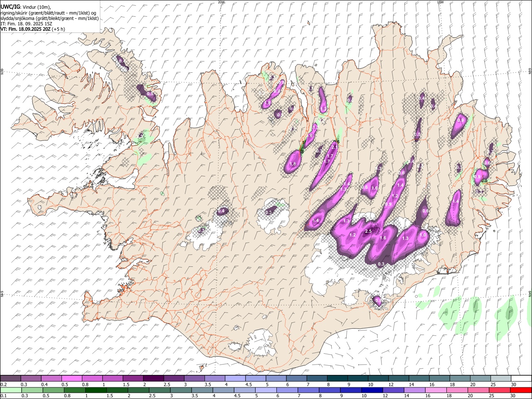
Task: Click the '20W' longitude label at top
Action: 221,2
